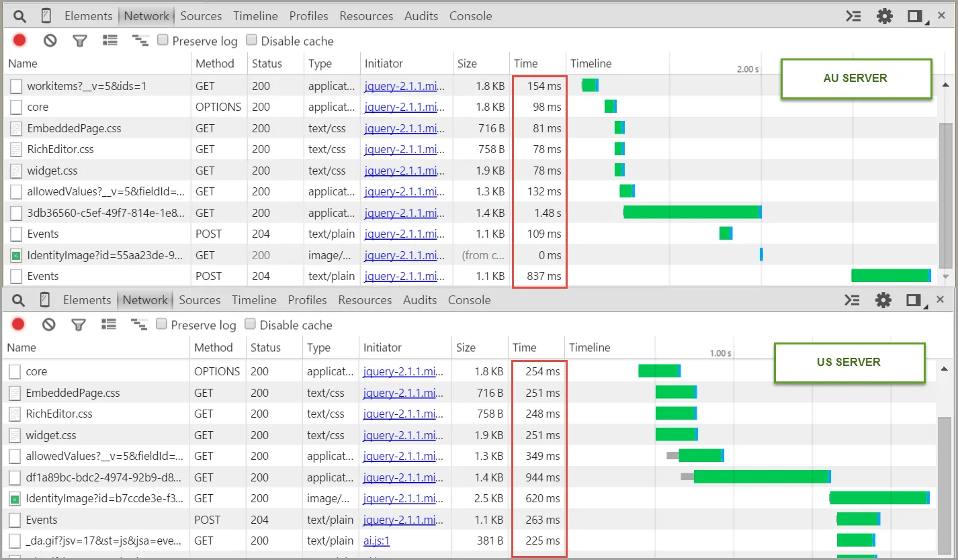The width and height of the screenshot is (958, 560).
Task: Open the ai.js:1 initiator link
Action: click(x=376, y=541)
